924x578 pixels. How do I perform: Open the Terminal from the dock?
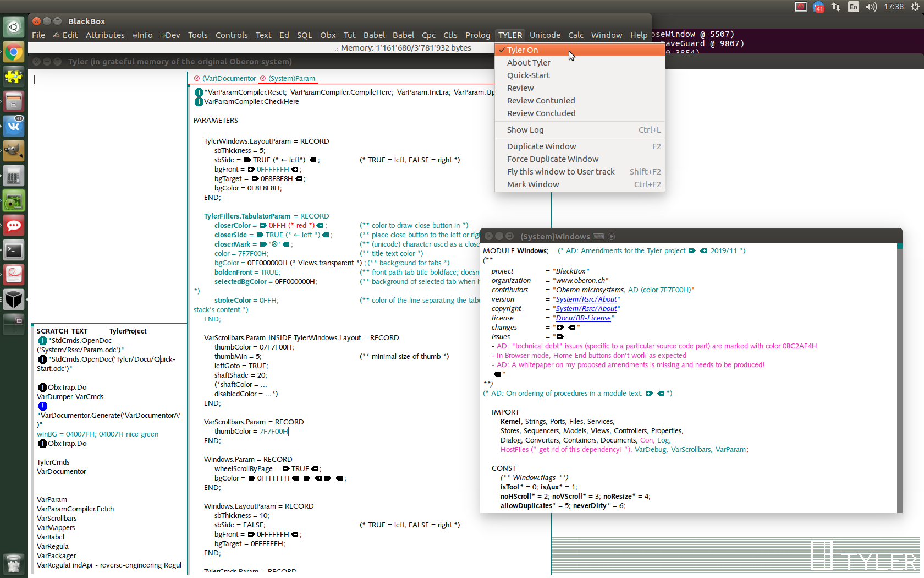14,250
